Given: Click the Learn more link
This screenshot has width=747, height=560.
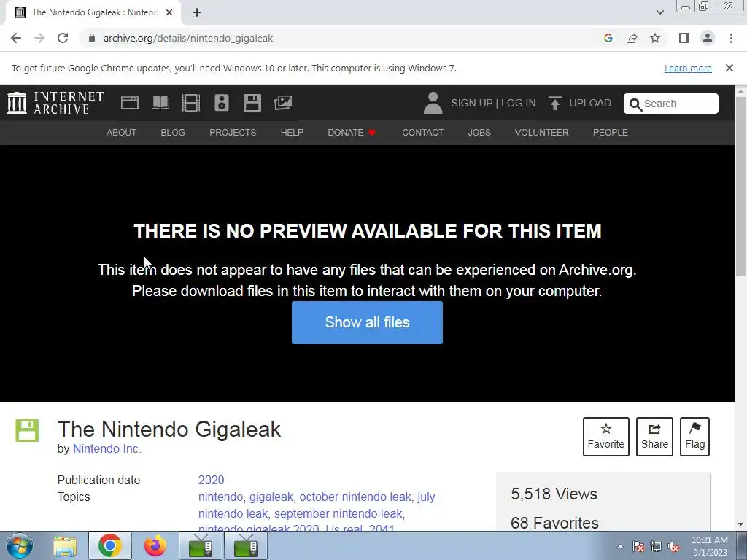Looking at the screenshot, I should point(688,68).
